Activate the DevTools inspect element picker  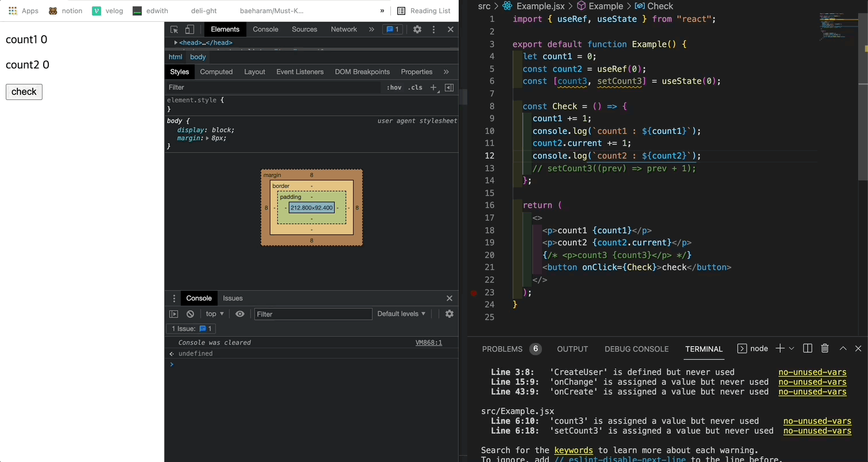175,29
